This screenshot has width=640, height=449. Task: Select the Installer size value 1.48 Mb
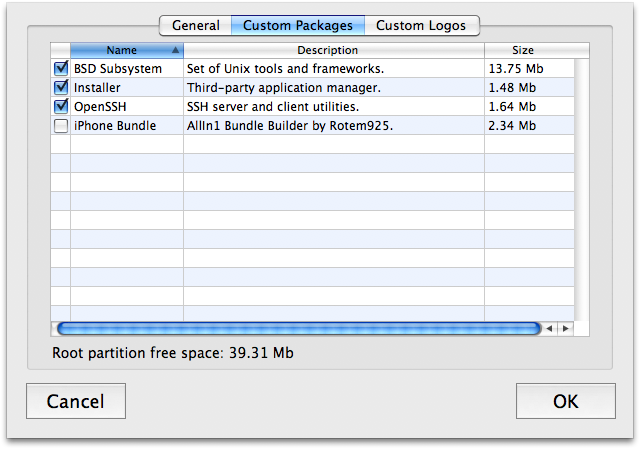point(512,88)
